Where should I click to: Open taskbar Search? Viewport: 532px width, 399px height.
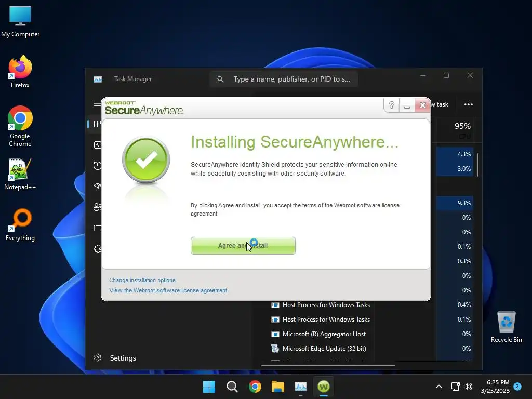[232, 387]
